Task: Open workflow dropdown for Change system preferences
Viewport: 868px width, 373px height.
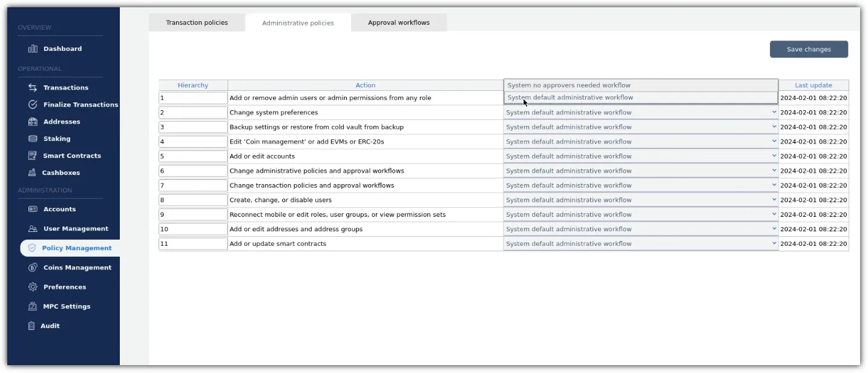Action: 641,113
